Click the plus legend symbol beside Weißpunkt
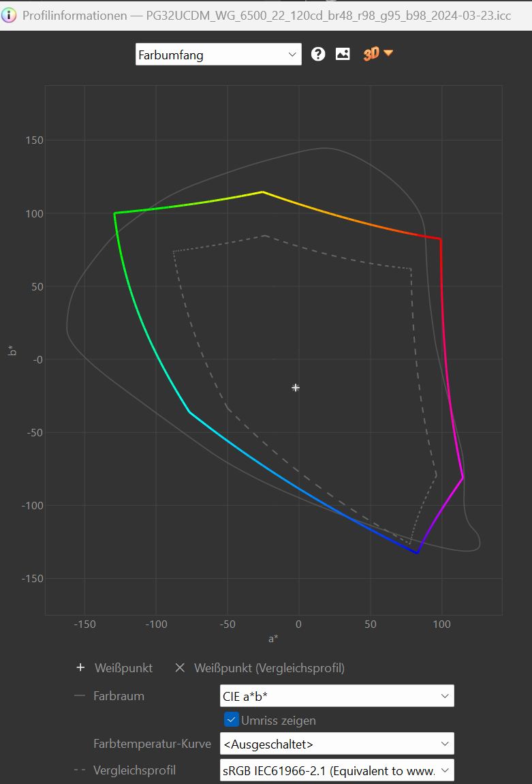This screenshot has width=532, height=784. [x=80, y=667]
